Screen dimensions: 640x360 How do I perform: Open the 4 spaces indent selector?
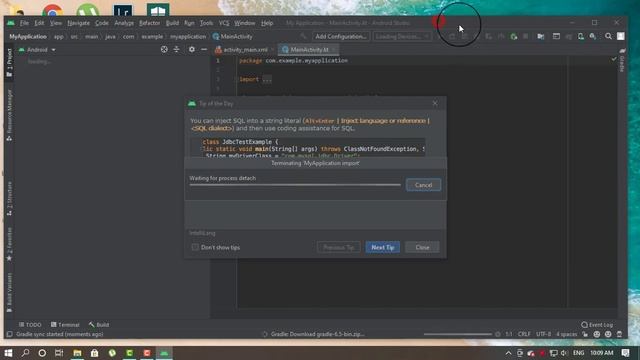[567, 334]
